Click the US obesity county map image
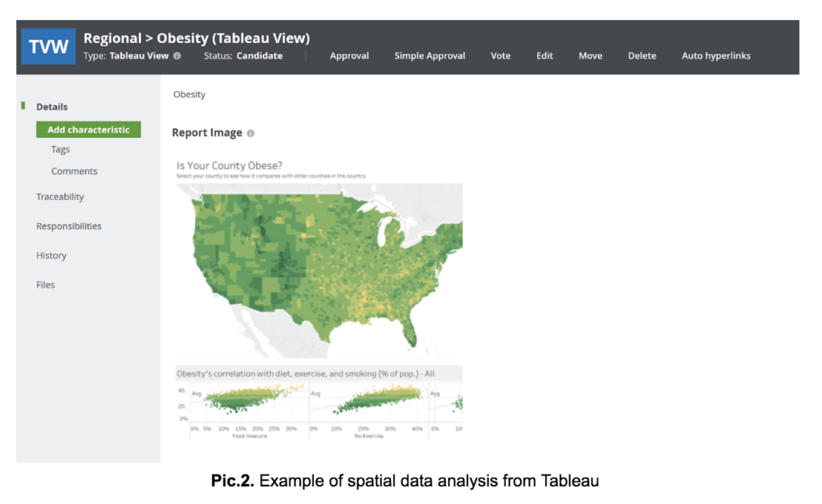 click(x=319, y=271)
